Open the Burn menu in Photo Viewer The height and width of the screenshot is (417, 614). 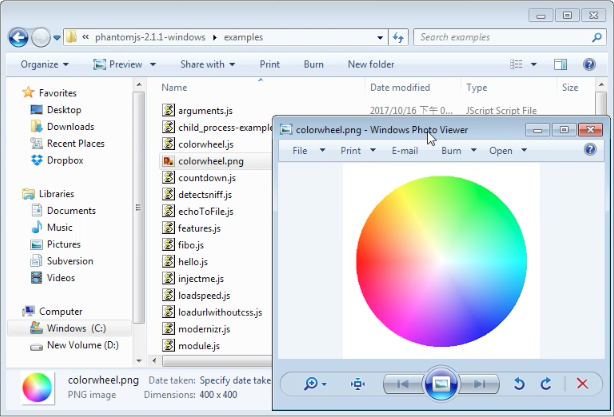click(459, 150)
